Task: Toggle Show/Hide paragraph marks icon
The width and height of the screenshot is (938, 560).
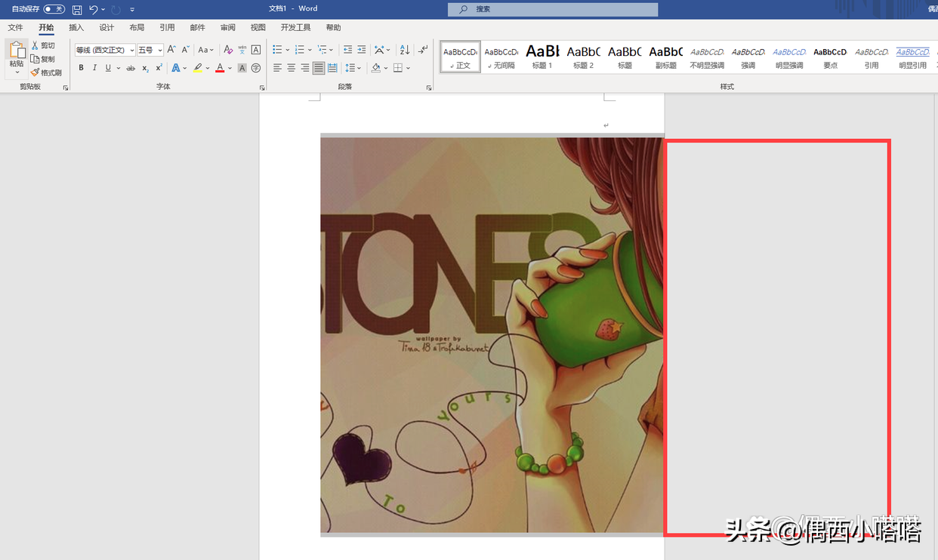Action: [423, 50]
